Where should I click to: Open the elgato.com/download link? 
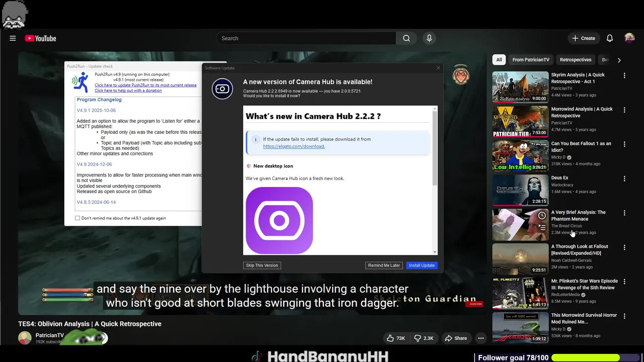294,146
